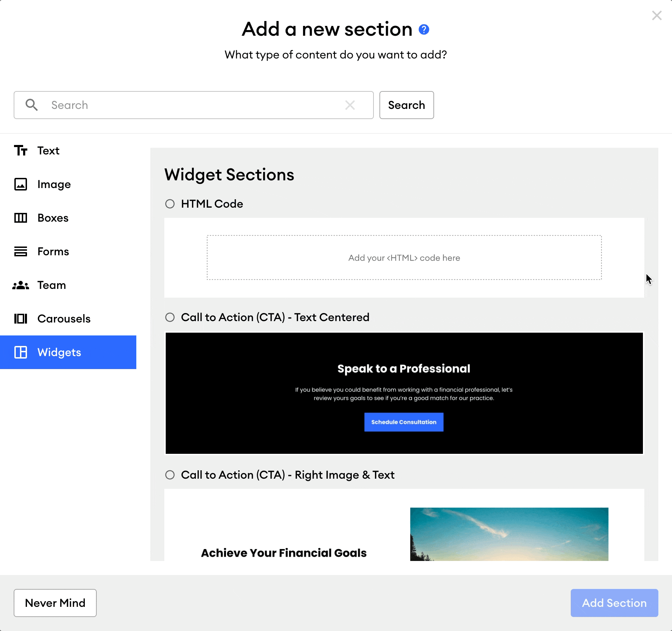Screen dimensions: 672x631
Task: Click the Widgets panel icon
Action: (x=20, y=352)
